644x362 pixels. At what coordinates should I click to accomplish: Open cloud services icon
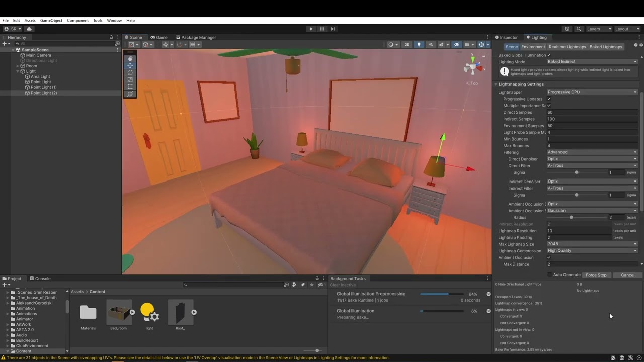click(x=29, y=29)
